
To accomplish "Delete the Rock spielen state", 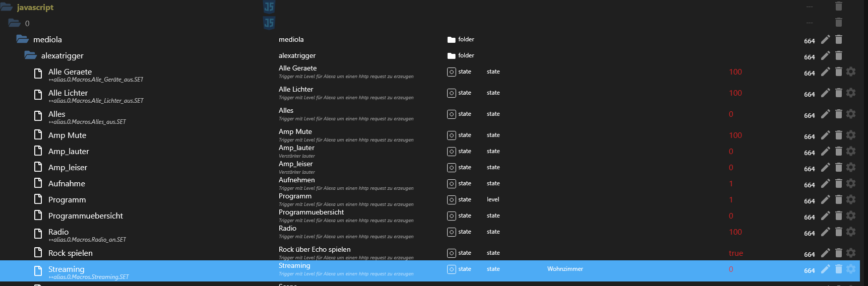I will [x=839, y=253].
